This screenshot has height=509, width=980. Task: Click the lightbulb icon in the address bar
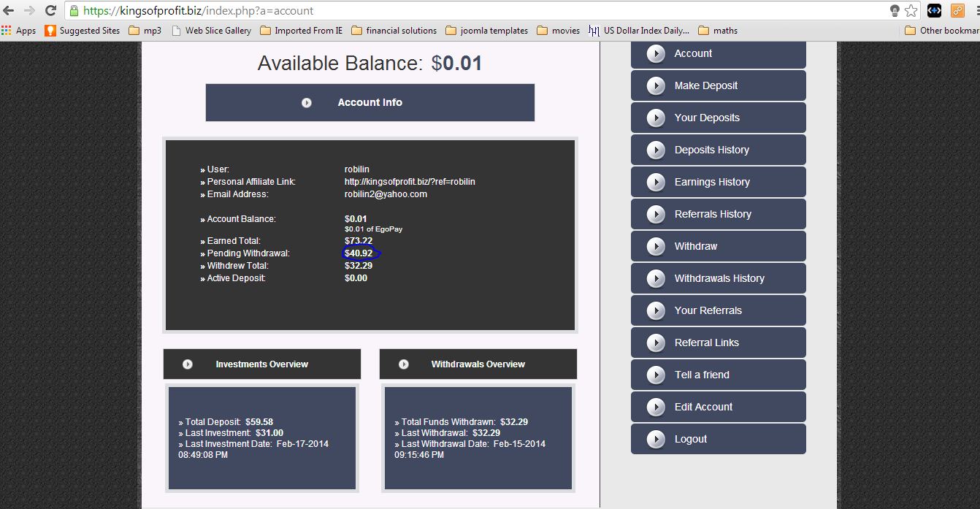(x=895, y=11)
